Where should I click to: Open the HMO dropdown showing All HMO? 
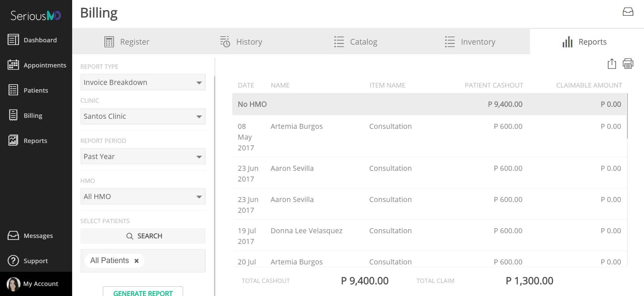(x=143, y=196)
